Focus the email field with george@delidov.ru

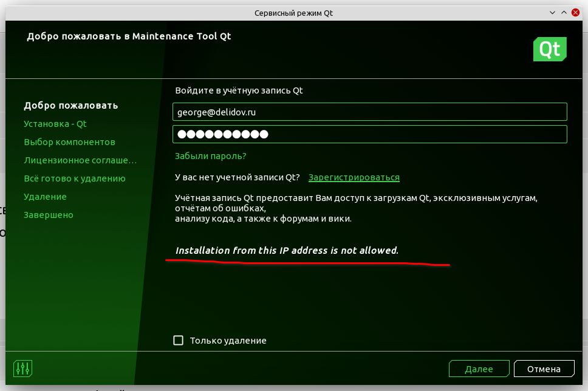(x=370, y=112)
